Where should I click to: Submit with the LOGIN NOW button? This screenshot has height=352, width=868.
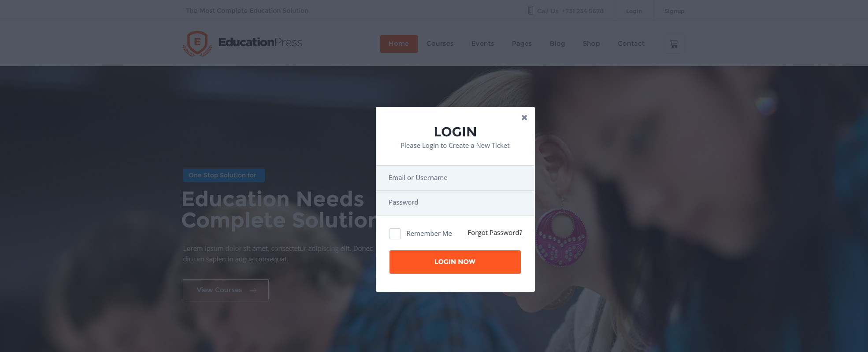pyautogui.click(x=455, y=262)
